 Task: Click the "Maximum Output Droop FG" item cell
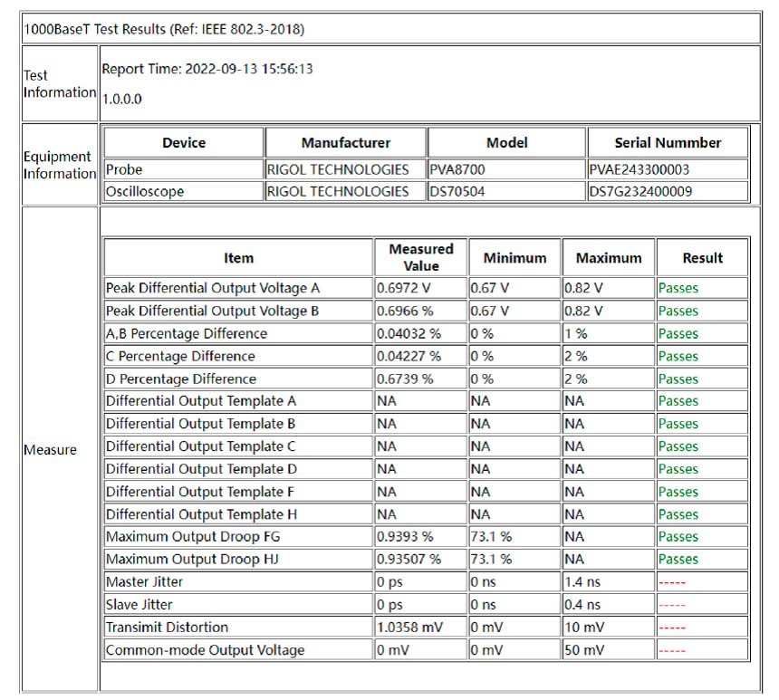point(196,537)
